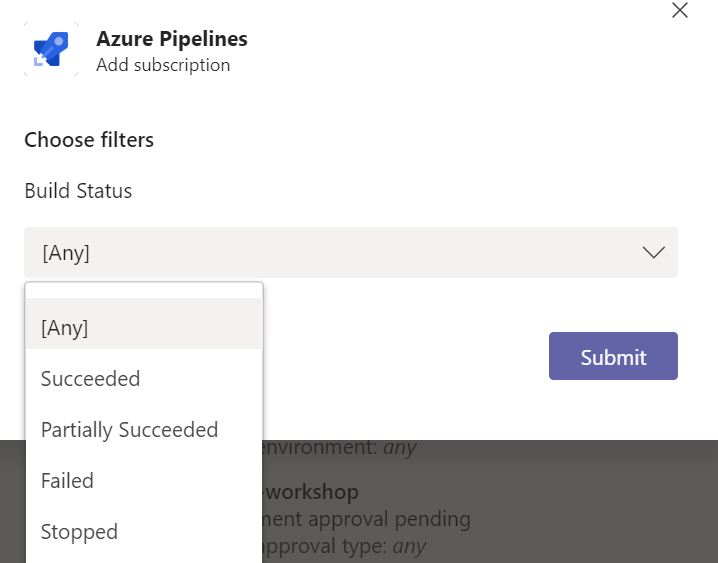Click the Choose filters heading
Screen dimensions: 718x563
(89, 140)
